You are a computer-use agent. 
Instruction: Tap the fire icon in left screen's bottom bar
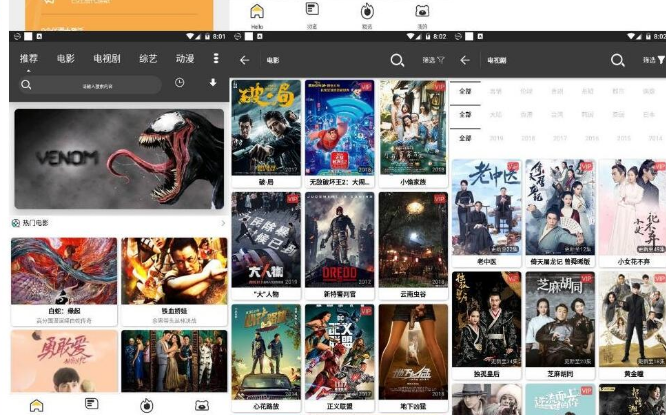tap(147, 406)
